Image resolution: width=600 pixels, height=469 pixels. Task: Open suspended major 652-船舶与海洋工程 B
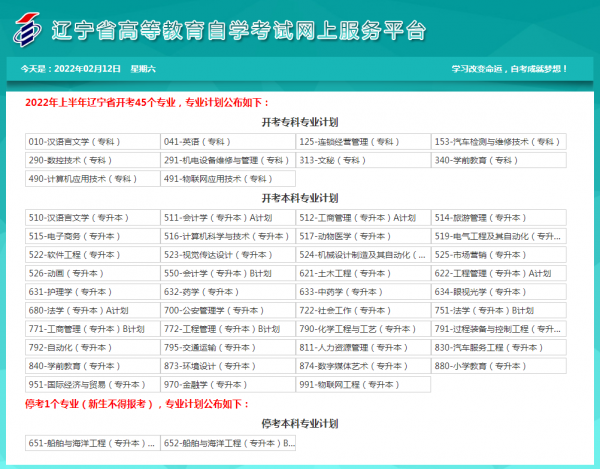228,443
